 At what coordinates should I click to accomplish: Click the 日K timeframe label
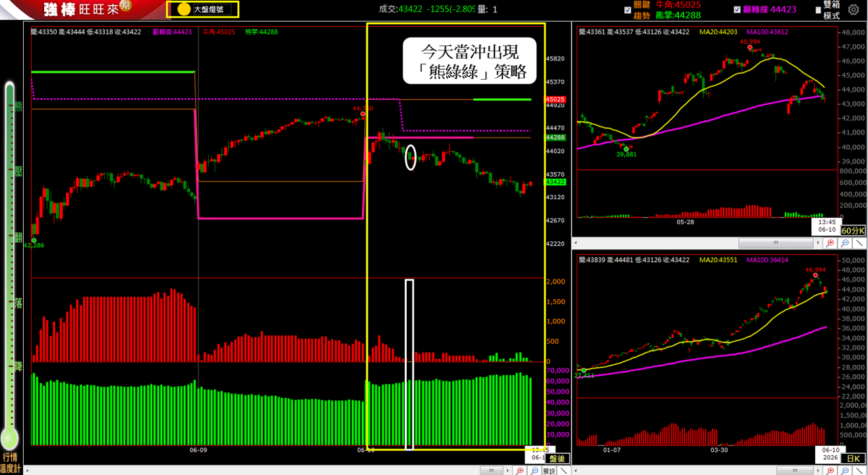pyautogui.click(x=854, y=459)
